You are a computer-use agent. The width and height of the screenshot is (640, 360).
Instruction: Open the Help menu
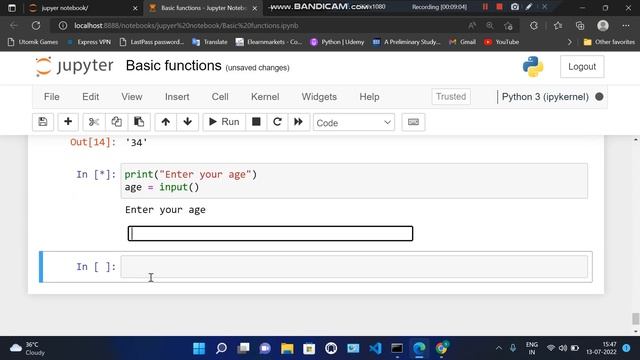[369, 97]
